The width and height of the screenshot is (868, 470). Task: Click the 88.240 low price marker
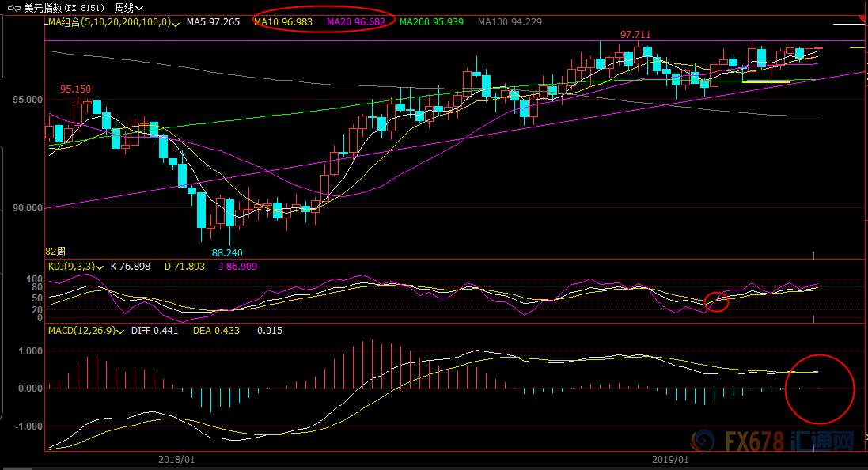pyautogui.click(x=227, y=252)
